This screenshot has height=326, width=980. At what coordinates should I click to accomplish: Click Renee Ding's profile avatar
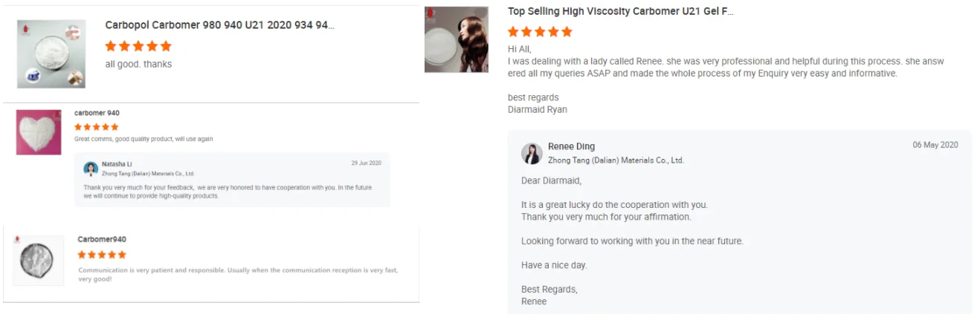[x=532, y=153]
